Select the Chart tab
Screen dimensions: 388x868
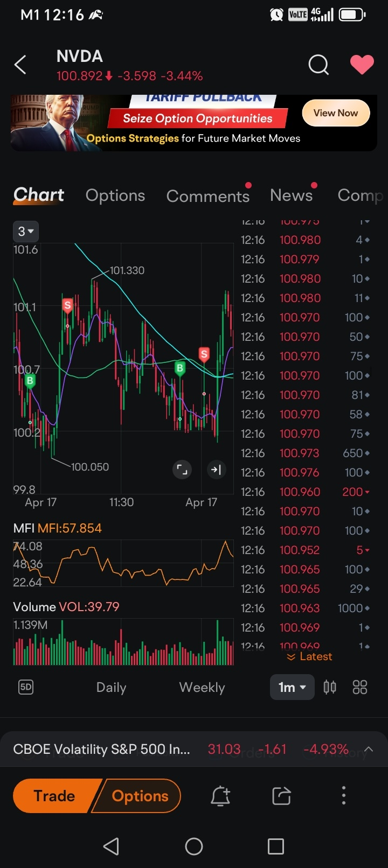tap(39, 195)
